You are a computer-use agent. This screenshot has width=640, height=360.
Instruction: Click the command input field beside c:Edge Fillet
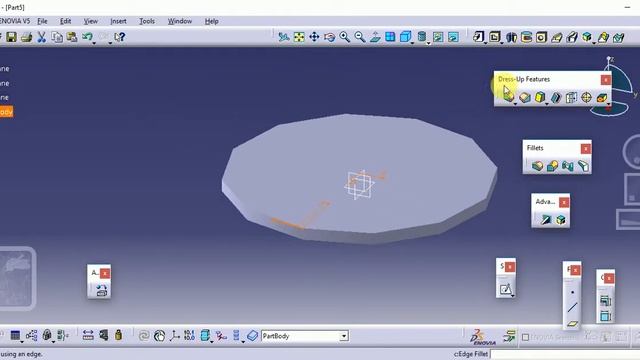[x=565, y=354]
